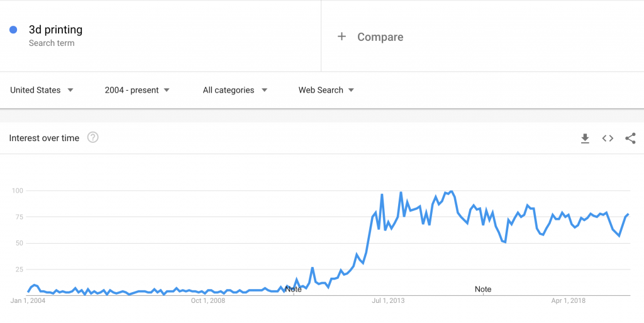Change the Web Search type dropdown
This screenshot has height=323, width=644.
pyautogui.click(x=326, y=90)
